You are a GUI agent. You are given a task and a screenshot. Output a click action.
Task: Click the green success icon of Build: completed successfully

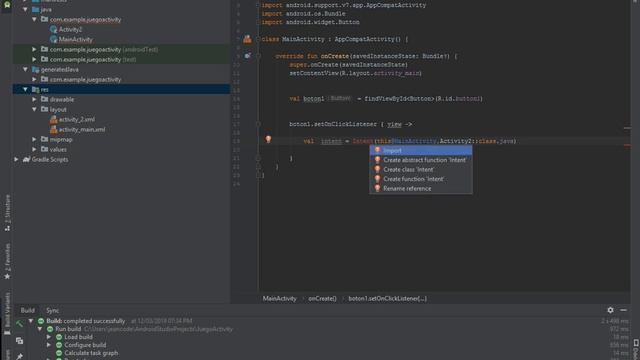point(41,321)
